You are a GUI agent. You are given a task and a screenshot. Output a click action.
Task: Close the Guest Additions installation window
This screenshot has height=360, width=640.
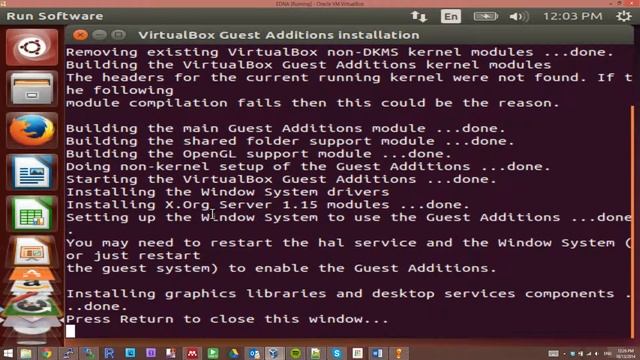point(80,35)
